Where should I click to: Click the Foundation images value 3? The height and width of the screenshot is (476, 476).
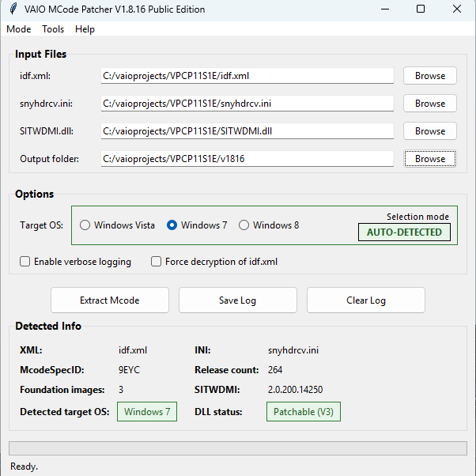[121, 390]
